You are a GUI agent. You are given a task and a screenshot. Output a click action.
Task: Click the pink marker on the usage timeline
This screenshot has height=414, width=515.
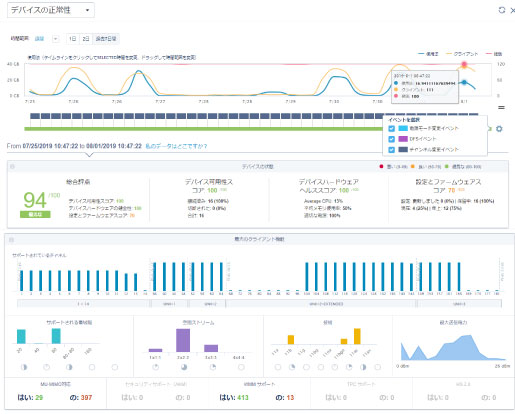click(x=464, y=64)
